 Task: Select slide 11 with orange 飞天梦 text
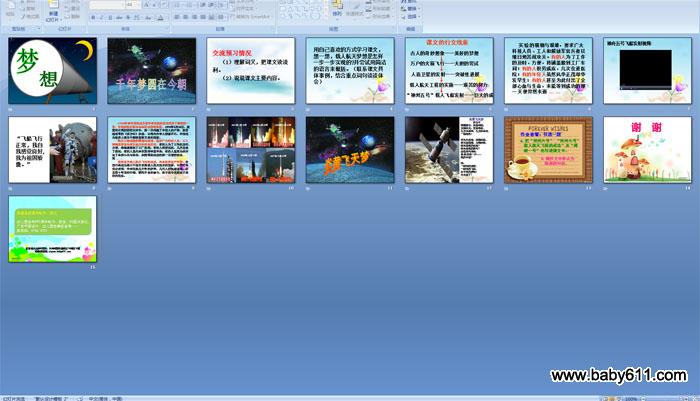coord(350,150)
